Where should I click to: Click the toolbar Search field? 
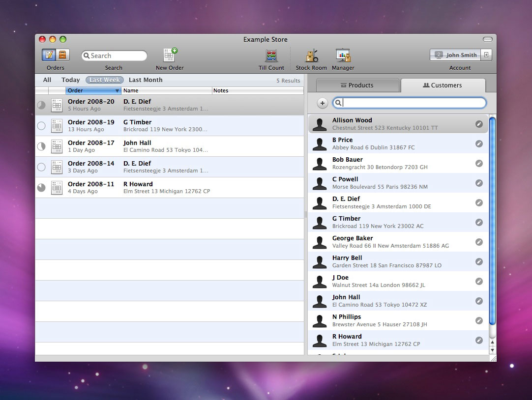(114, 56)
